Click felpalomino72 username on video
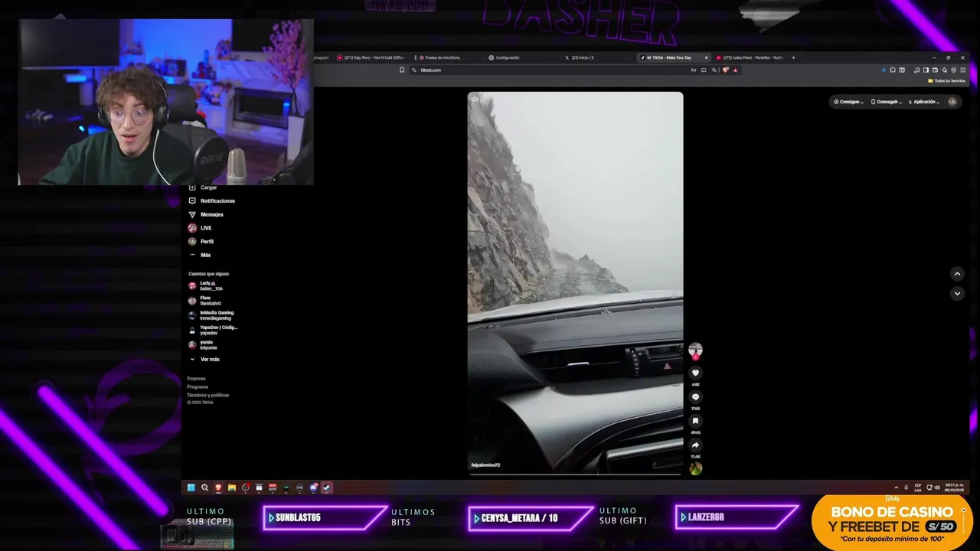Image resolution: width=980 pixels, height=551 pixels. 485,465
